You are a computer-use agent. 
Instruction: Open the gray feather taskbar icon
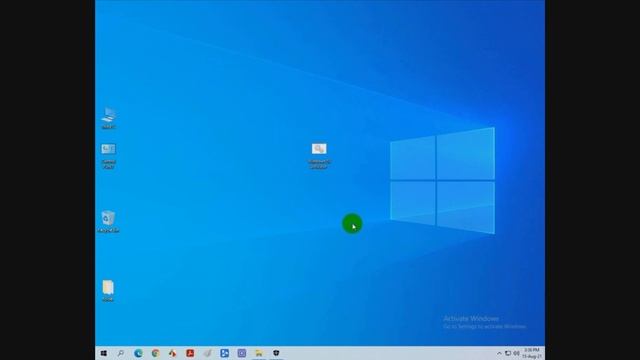coord(207,353)
